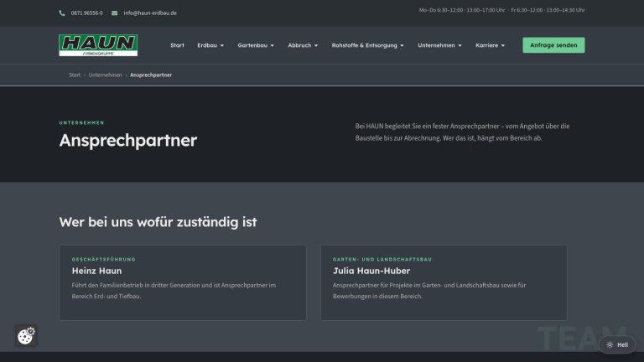
Task: Call phone number 0871 96556-0
Action: tap(86, 13)
